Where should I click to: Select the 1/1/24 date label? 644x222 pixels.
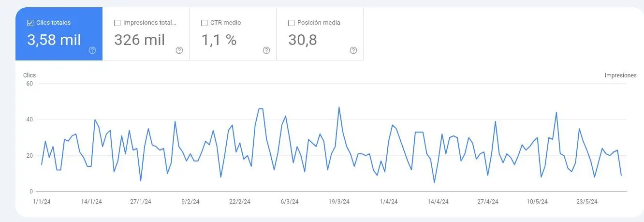point(41,202)
